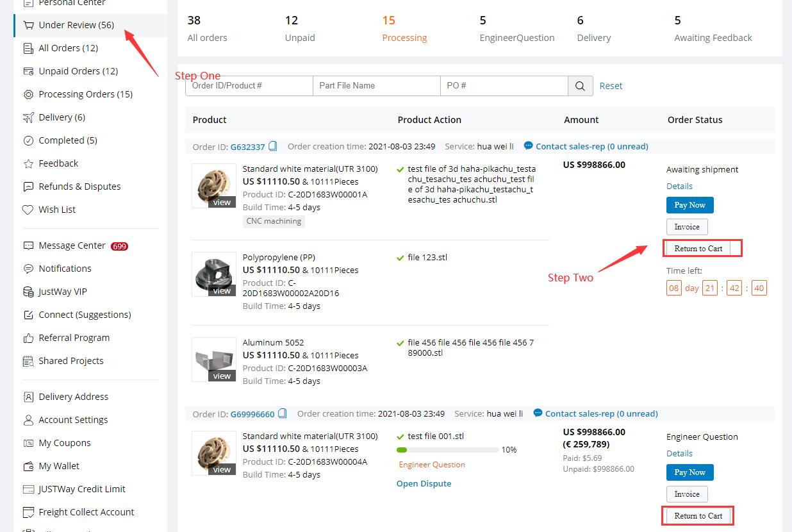This screenshot has height=532, width=792.
Task: Open order ID link G69996660
Action: coord(252,414)
